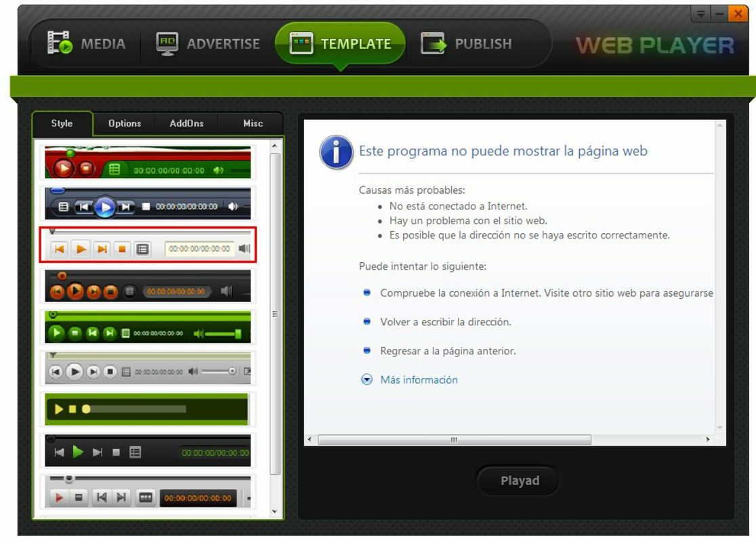Go to the PUBLISH section
This screenshot has height=542, width=756.
(x=466, y=44)
